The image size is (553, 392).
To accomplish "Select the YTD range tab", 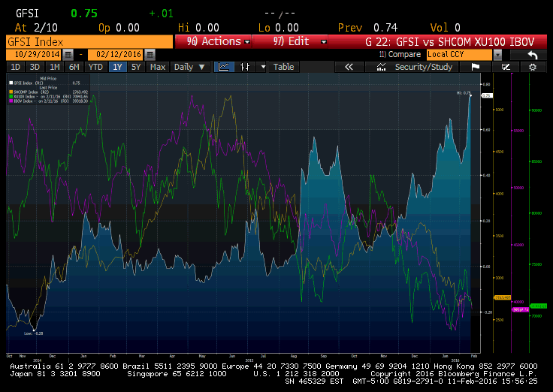I will point(95,67).
